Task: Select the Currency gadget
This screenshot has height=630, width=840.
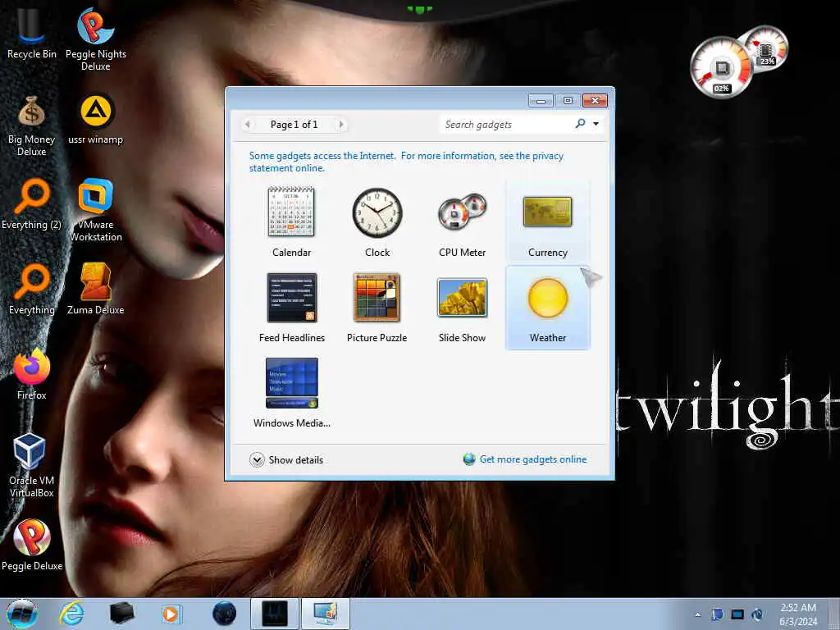Action: (x=547, y=221)
